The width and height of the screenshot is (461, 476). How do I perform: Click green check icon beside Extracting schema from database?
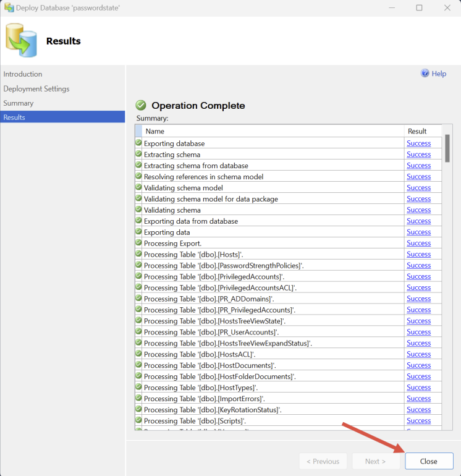click(138, 165)
